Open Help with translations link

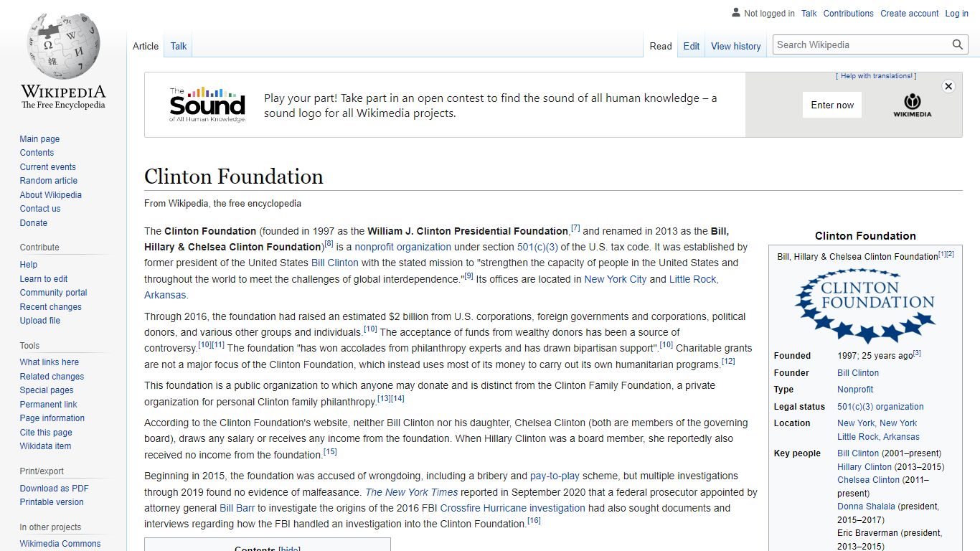click(876, 76)
